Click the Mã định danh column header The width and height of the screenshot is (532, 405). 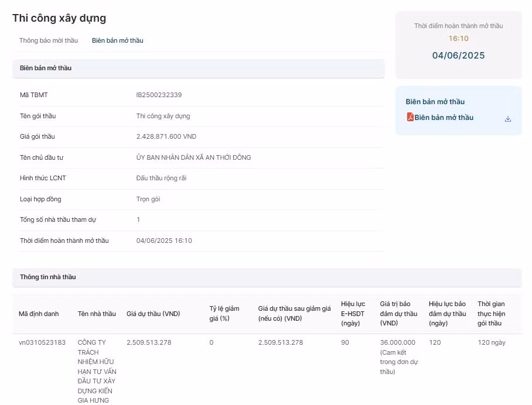click(x=39, y=314)
